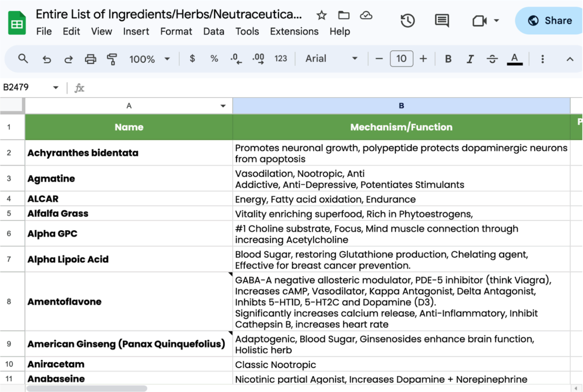
Task: Open the Data menu
Action: tap(214, 31)
